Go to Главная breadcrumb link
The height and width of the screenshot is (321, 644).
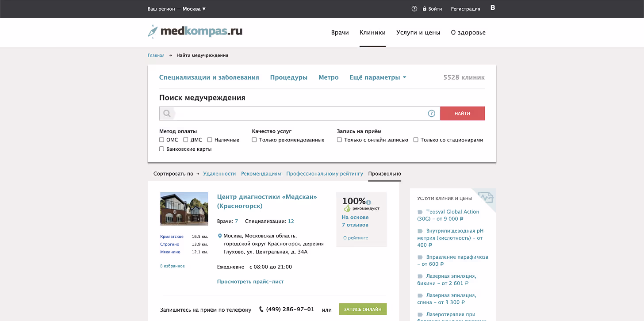coord(156,55)
